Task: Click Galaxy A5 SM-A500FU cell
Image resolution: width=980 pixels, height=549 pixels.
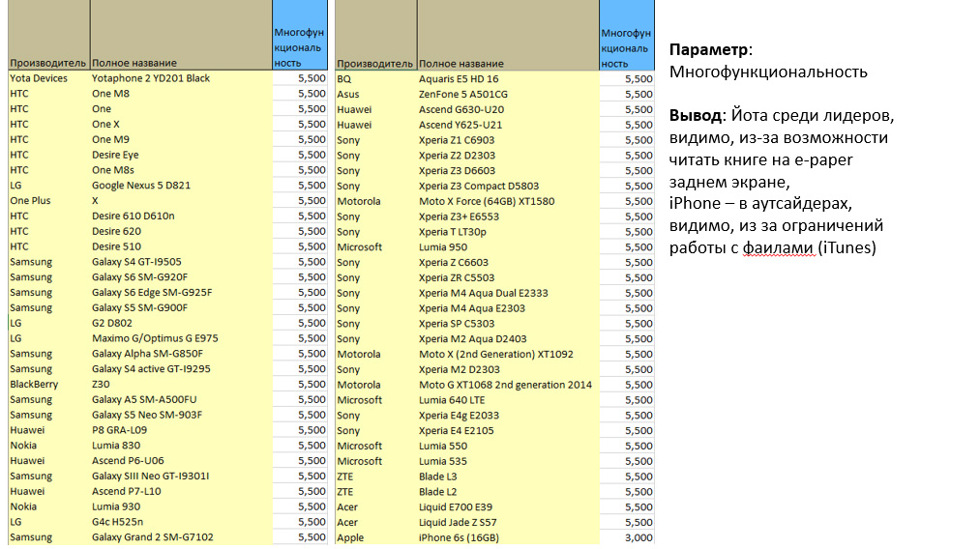Action: (181, 400)
